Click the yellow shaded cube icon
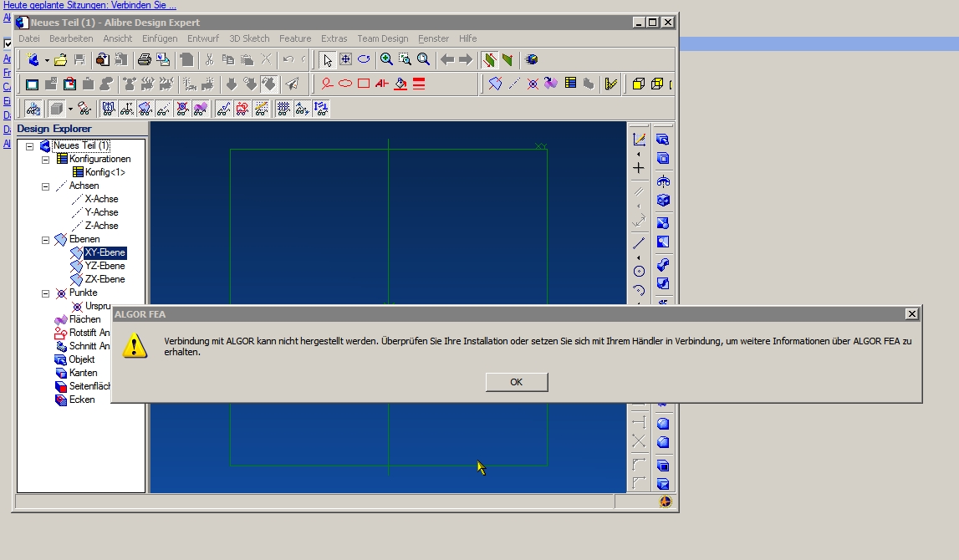Viewport: 959px width, 560px height. pos(639,84)
